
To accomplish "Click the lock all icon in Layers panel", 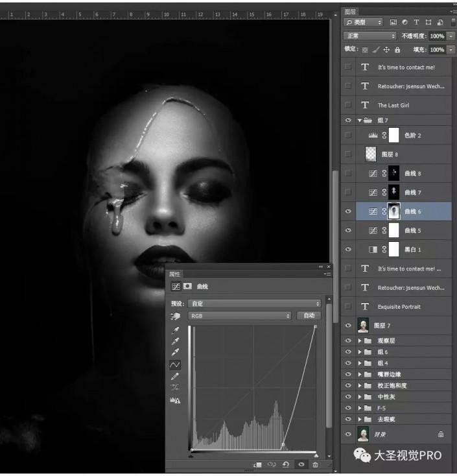I will click(x=397, y=50).
